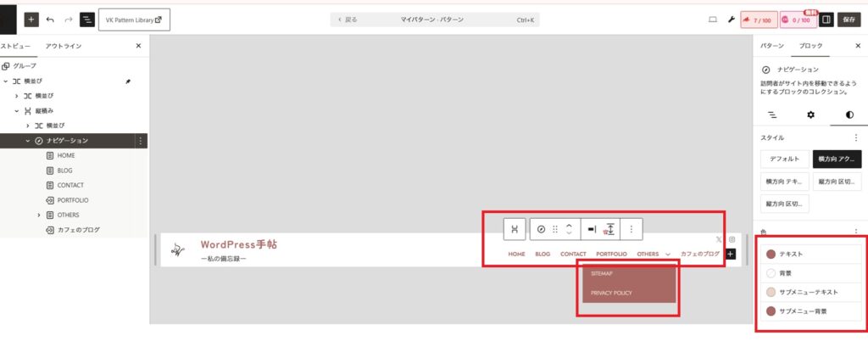
Task: Change vertical alignment in block toolbar
Action: tap(610, 229)
